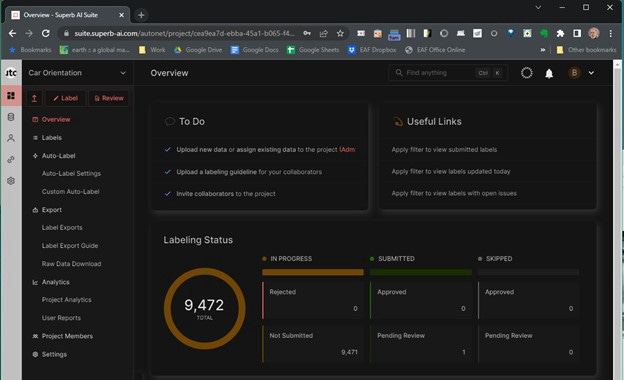Show more bookmarks with the double chevron
This screenshot has height=380, width=624.
[x=542, y=50]
